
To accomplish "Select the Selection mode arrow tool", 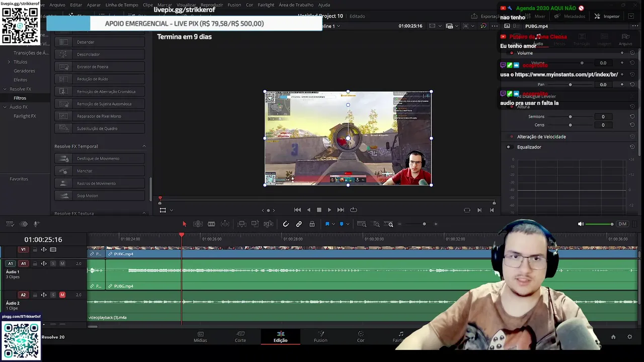I will [184, 224].
